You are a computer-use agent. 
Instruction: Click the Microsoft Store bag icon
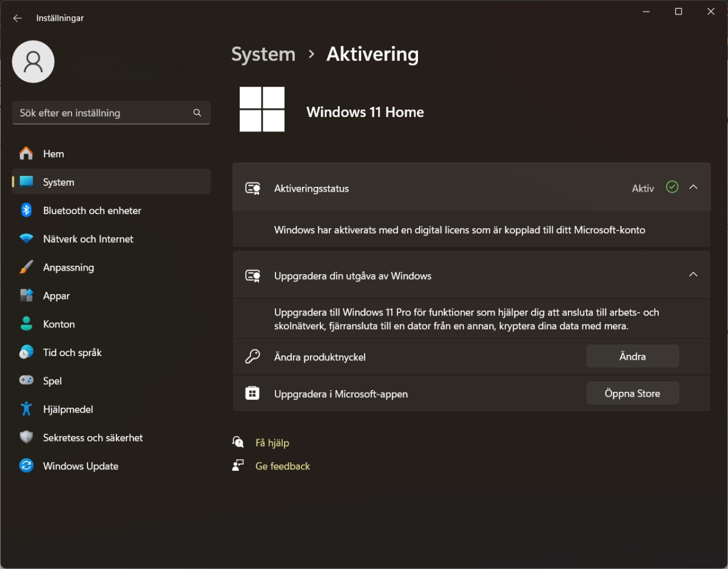[x=252, y=394]
